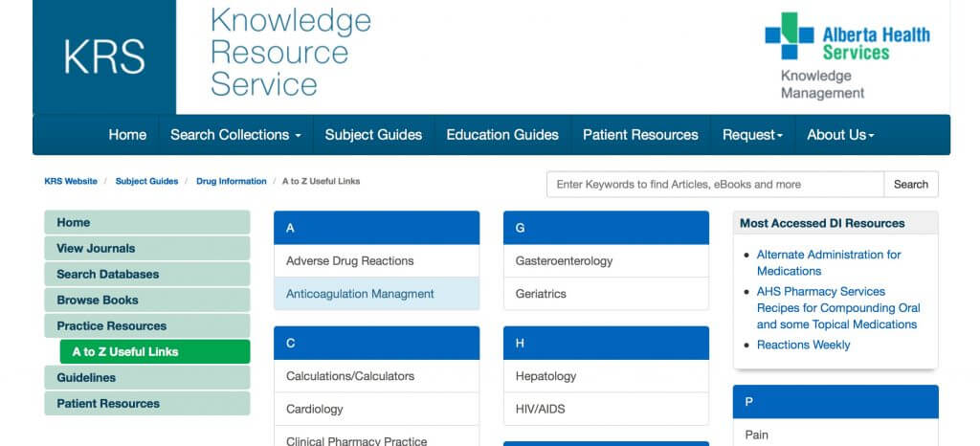Click the KRS logo
This screenshot has height=446, width=980.
coord(104,57)
